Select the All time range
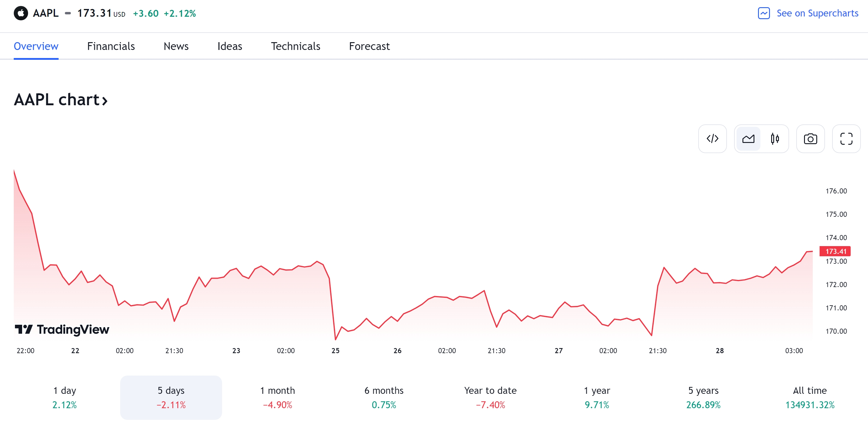 [809, 397]
